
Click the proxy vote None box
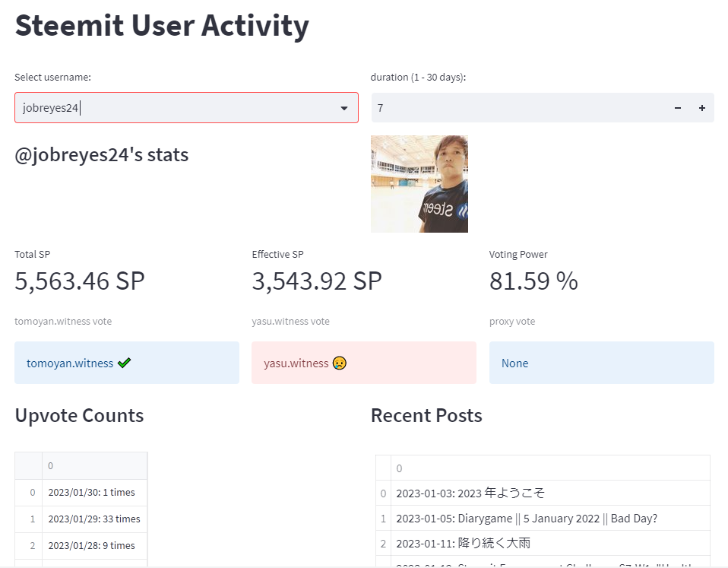coord(601,363)
